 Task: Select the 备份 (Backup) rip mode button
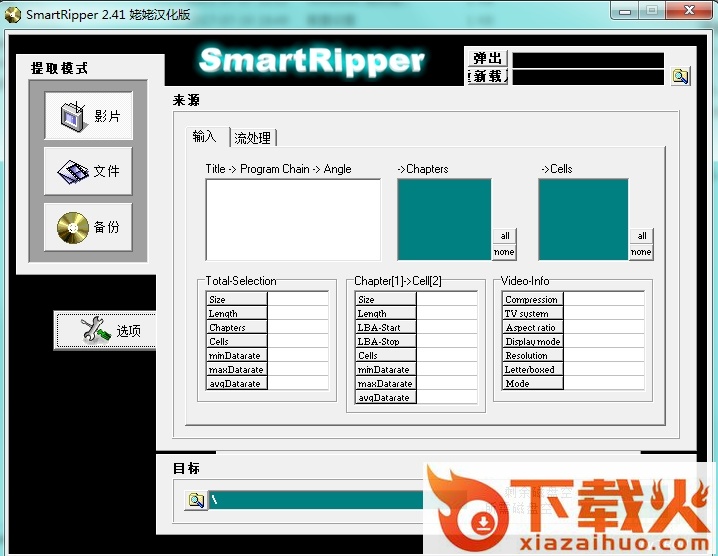click(88, 227)
